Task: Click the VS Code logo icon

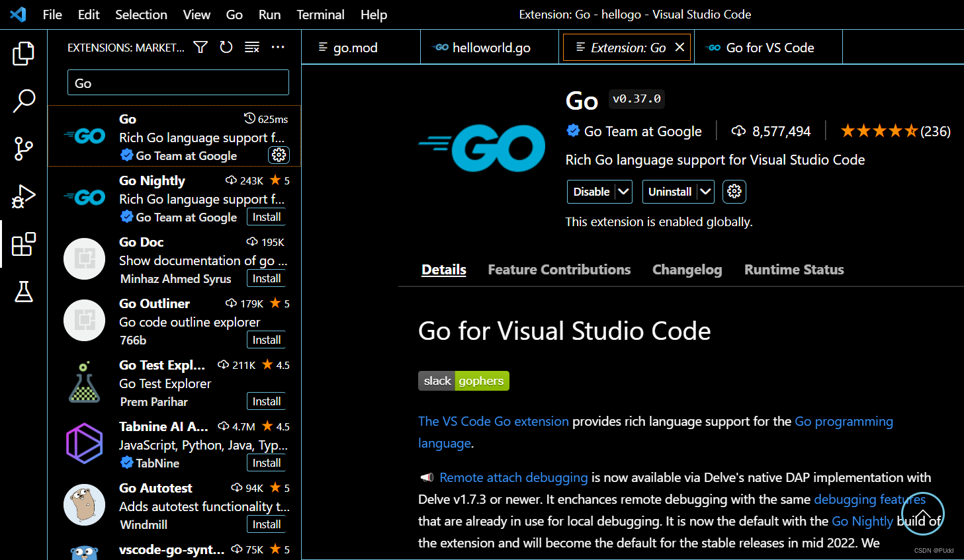Action: pos(19,14)
